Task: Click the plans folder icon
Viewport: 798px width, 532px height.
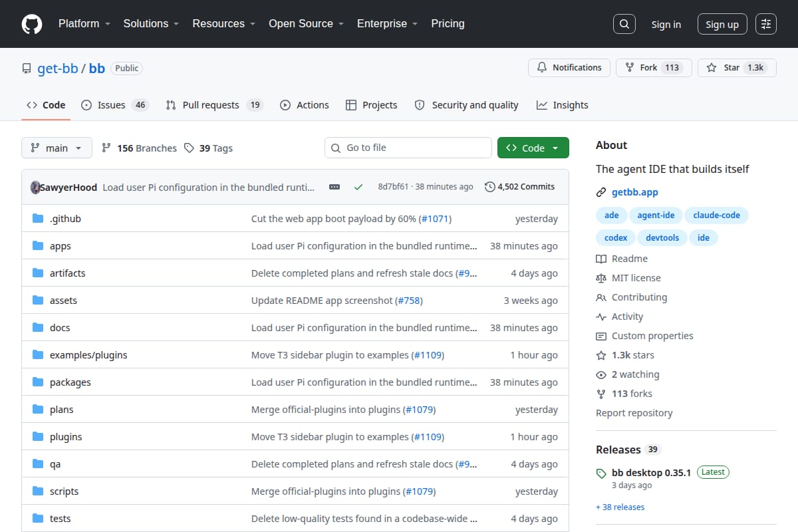Action: [x=38, y=409]
